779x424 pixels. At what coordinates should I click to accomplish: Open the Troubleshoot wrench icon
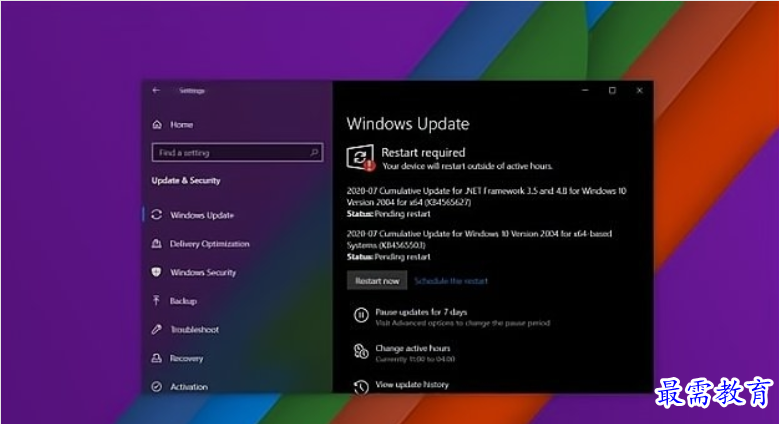(x=156, y=329)
